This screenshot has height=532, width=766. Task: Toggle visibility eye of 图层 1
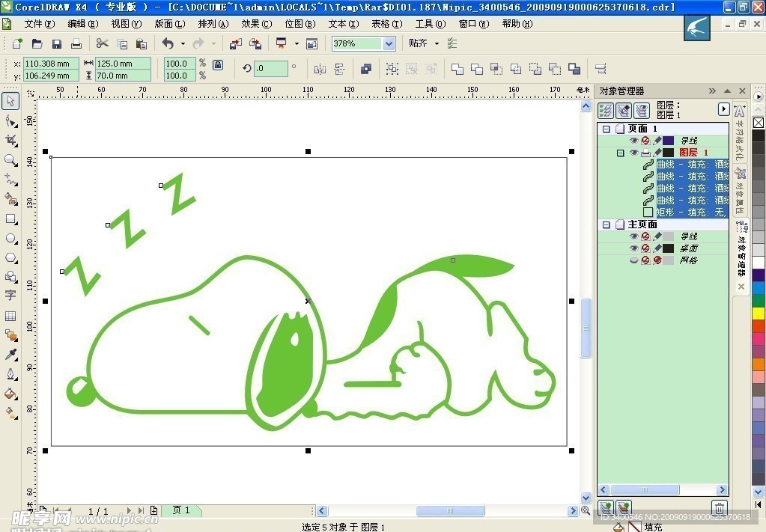633,153
